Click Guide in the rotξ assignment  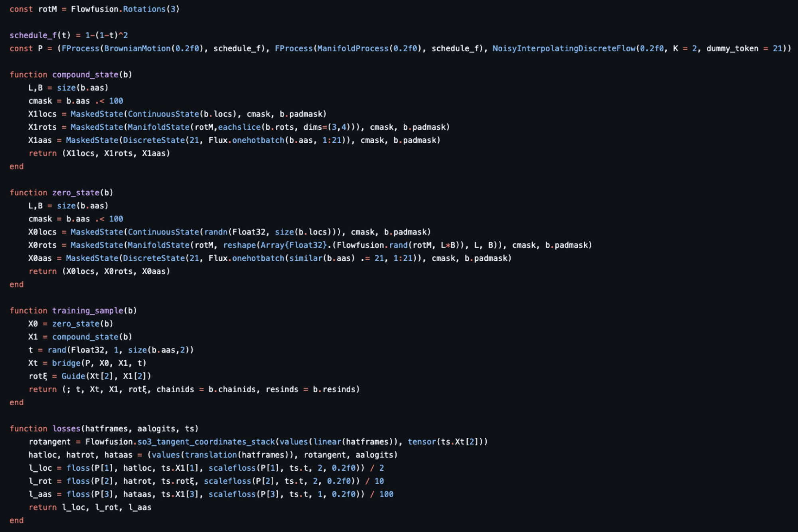pyautogui.click(x=73, y=376)
